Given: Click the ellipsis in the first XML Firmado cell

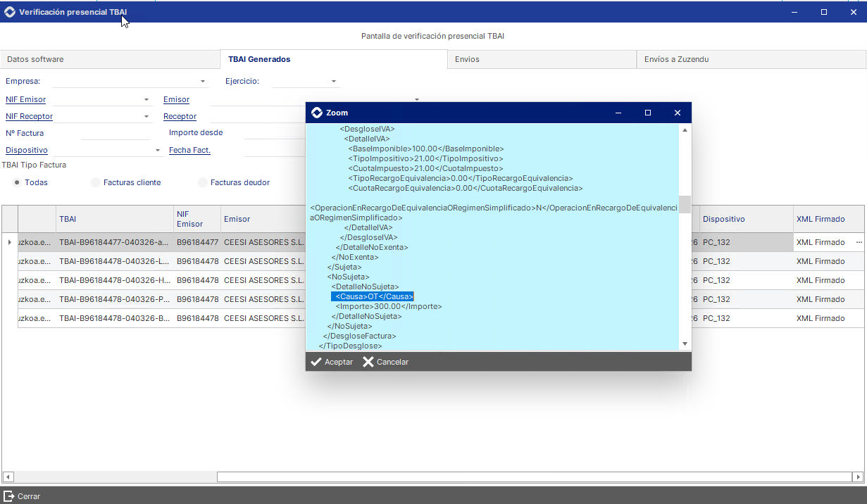Looking at the screenshot, I should click(859, 242).
